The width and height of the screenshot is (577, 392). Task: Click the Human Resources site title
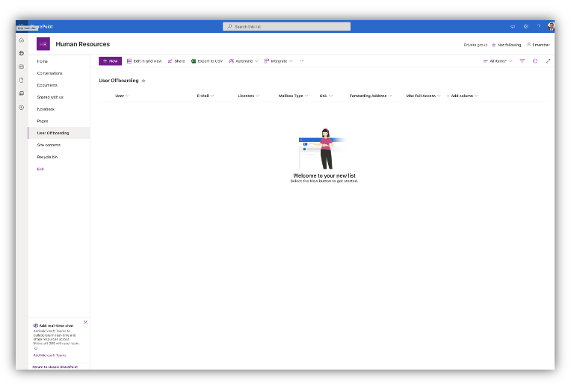(x=83, y=44)
